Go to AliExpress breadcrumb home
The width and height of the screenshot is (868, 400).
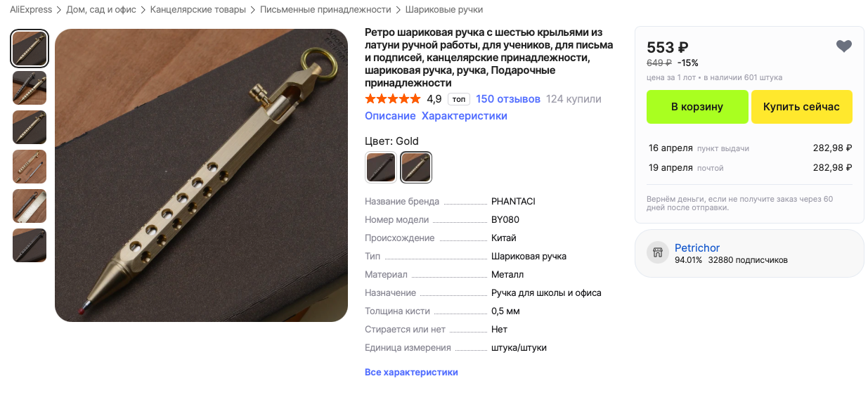tap(31, 10)
